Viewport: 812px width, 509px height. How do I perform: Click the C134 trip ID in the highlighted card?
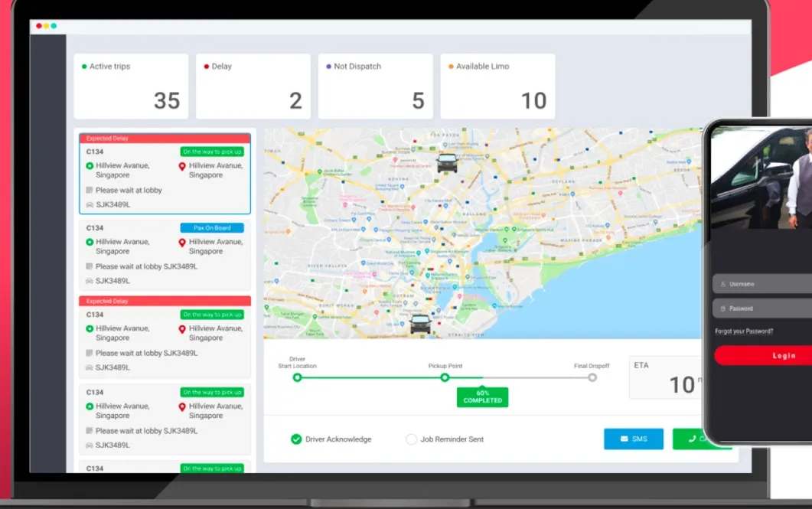tap(95, 152)
